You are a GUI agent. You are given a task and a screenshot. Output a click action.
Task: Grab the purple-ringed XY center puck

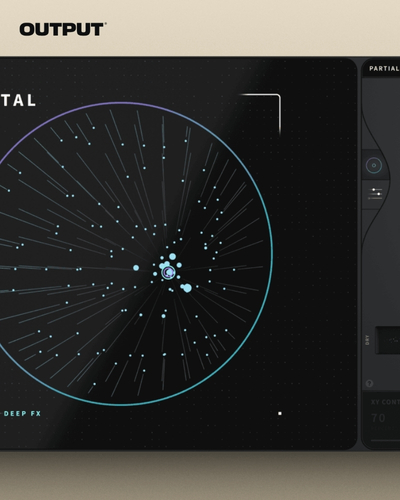(x=169, y=272)
